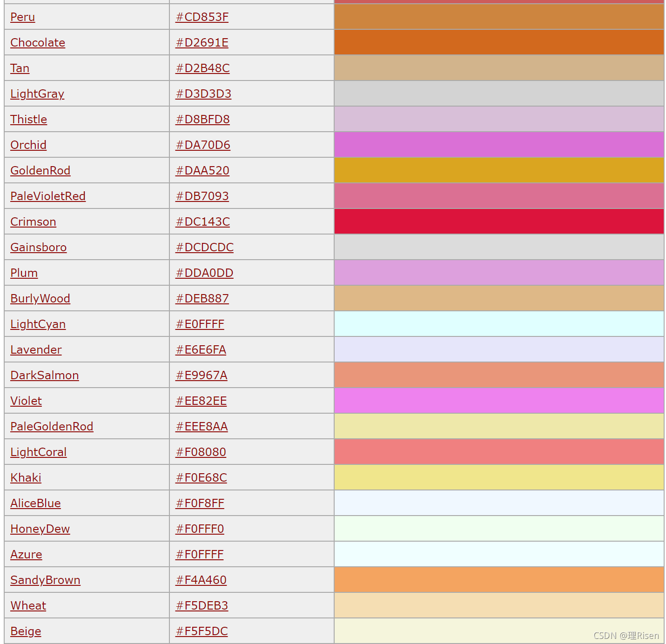Select the SandyBrown color swatch
The image size is (666, 644).
click(x=499, y=580)
